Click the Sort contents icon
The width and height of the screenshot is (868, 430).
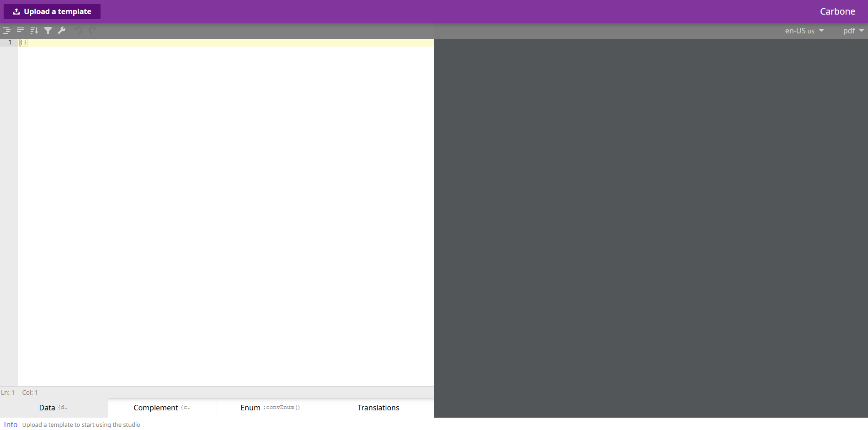tap(34, 31)
